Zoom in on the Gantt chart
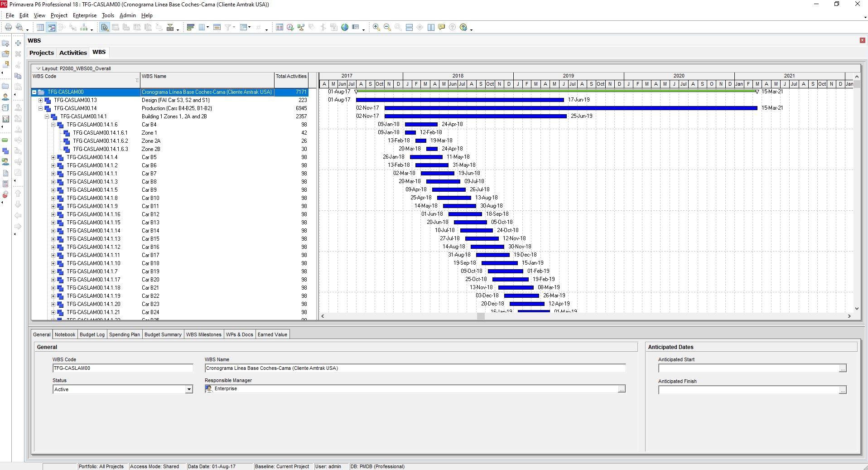 coord(376,27)
